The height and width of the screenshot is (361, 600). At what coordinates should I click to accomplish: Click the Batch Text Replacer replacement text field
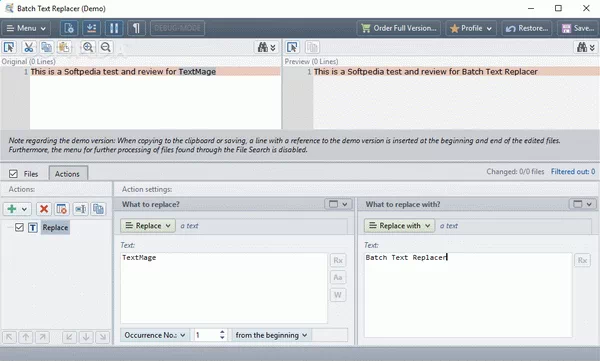tap(468, 295)
